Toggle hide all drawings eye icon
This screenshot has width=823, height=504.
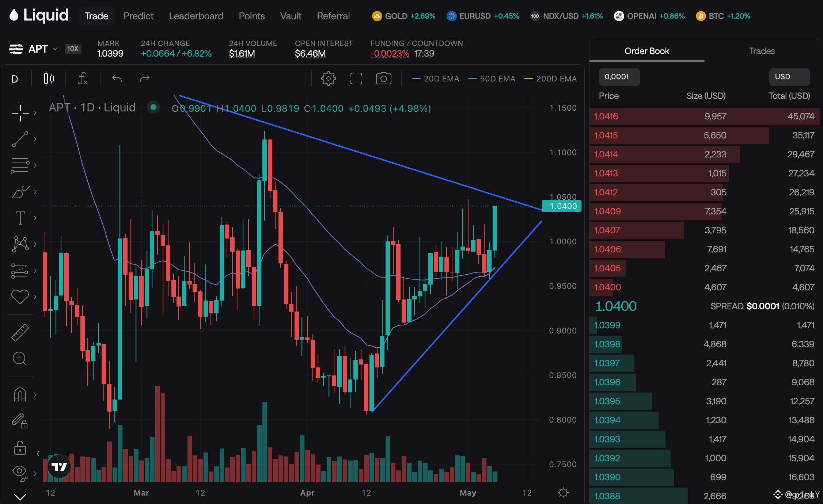(x=20, y=473)
